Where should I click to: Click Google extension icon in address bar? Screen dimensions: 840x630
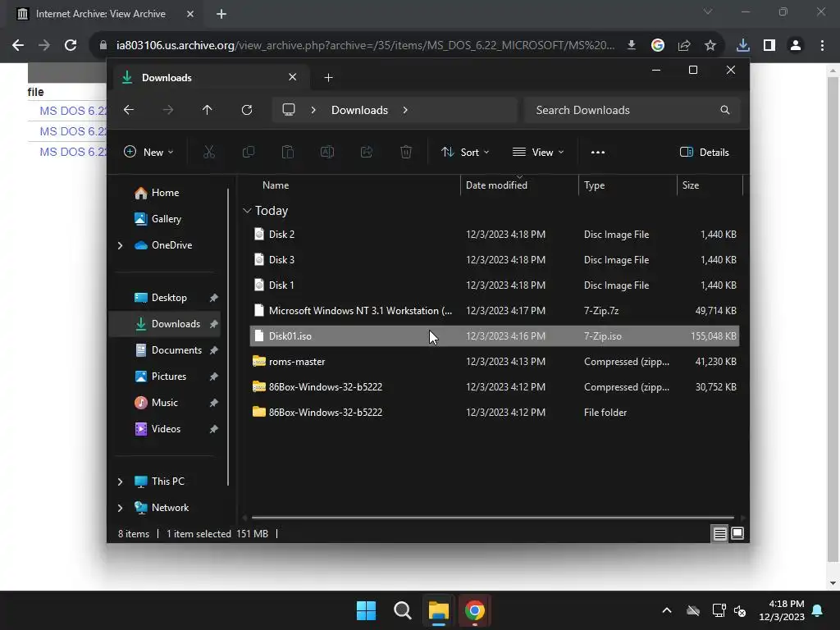658,45
